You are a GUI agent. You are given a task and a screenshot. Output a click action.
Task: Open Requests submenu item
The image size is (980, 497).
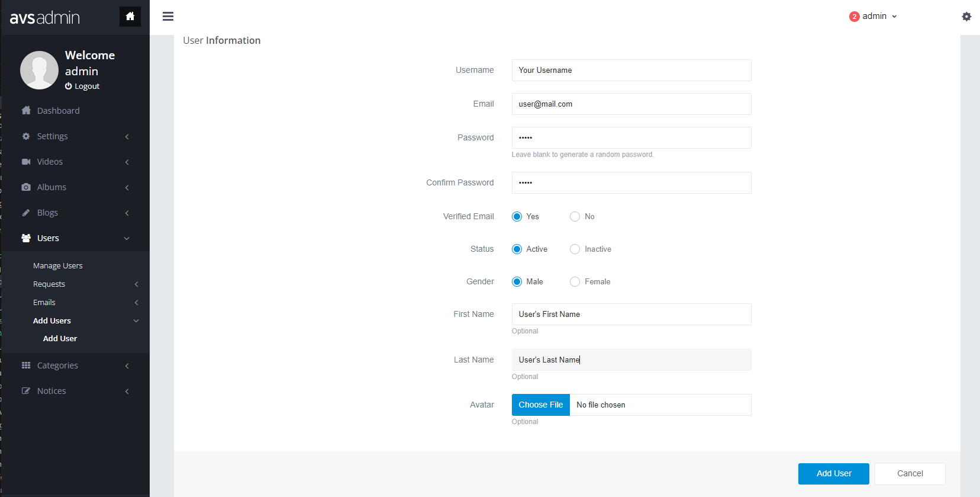click(x=49, y=284)
